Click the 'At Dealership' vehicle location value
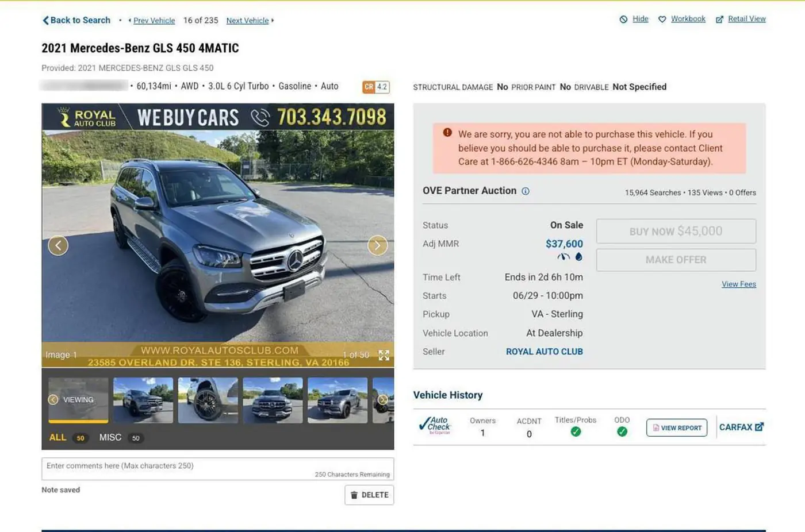 (554, 333)
